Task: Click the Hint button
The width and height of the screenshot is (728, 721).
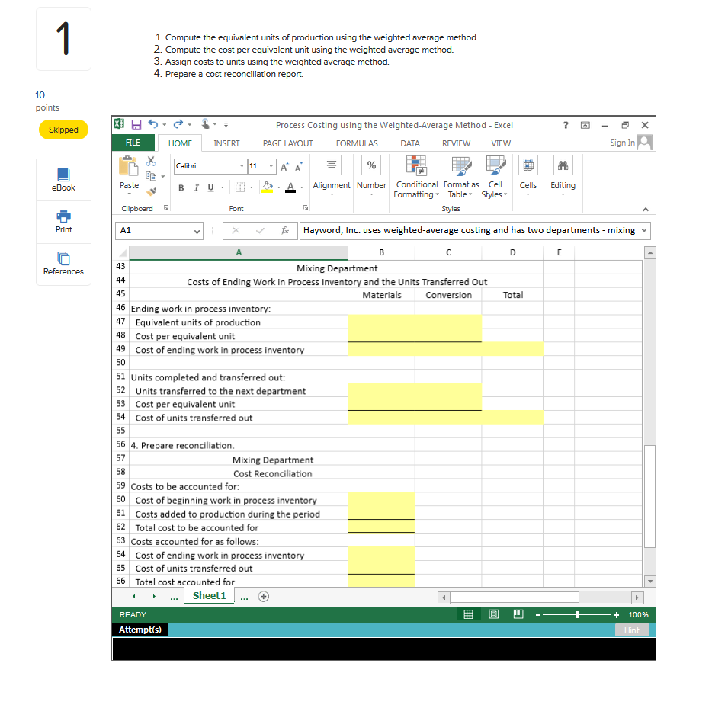Action: click(633, 629)
